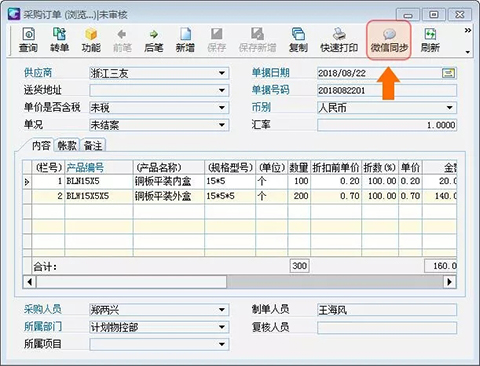Open the 采购人员 purchaser dropdown

(222, 310)
